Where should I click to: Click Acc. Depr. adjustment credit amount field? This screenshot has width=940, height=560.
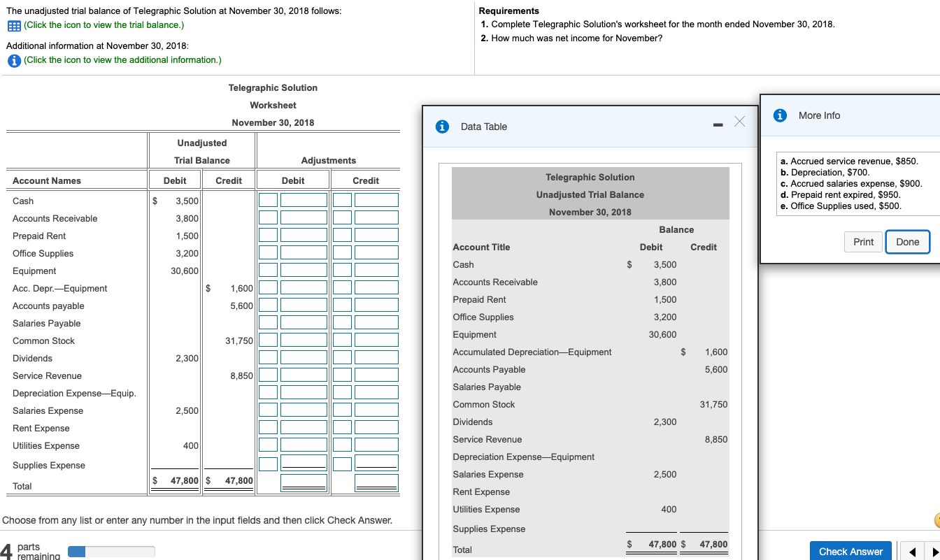point(376,288)
